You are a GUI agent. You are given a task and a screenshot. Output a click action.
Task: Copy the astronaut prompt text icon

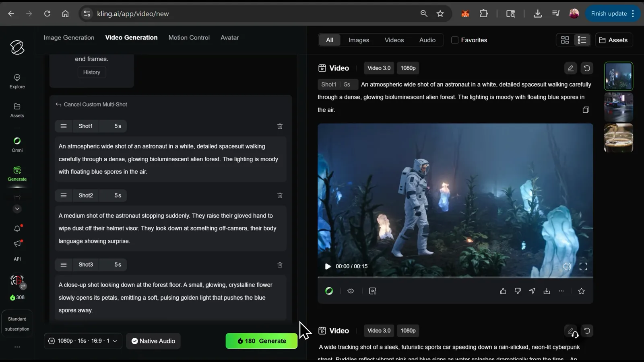(x=586, y=110)
